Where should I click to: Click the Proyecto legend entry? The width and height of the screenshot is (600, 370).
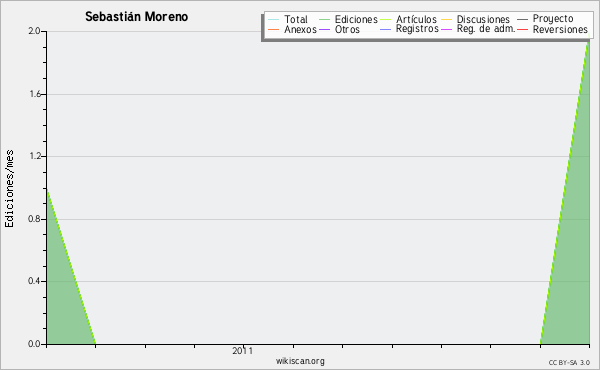click(x=553, y=19)
